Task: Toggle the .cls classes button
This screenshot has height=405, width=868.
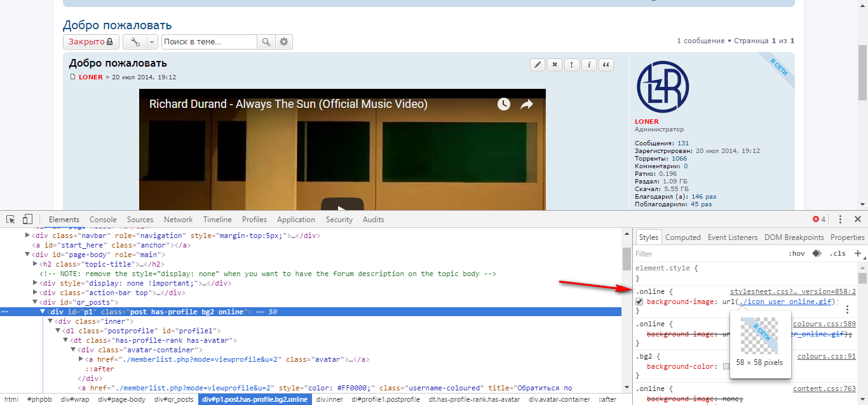Action: [837, 254]
